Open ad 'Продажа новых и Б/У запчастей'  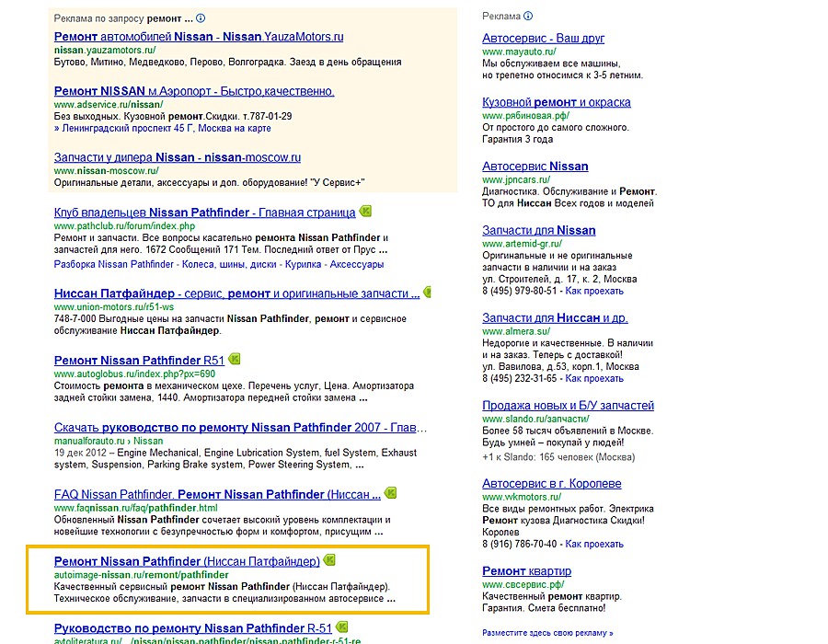click(568, 406)
